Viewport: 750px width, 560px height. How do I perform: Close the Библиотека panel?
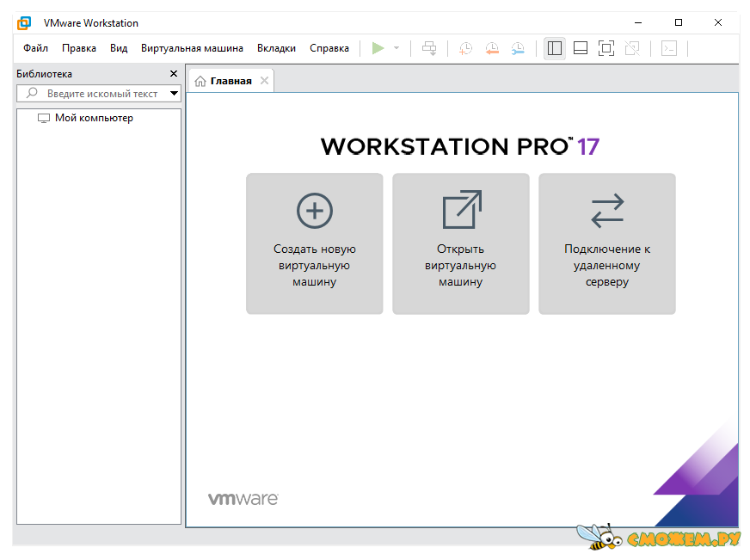(174, 74)
